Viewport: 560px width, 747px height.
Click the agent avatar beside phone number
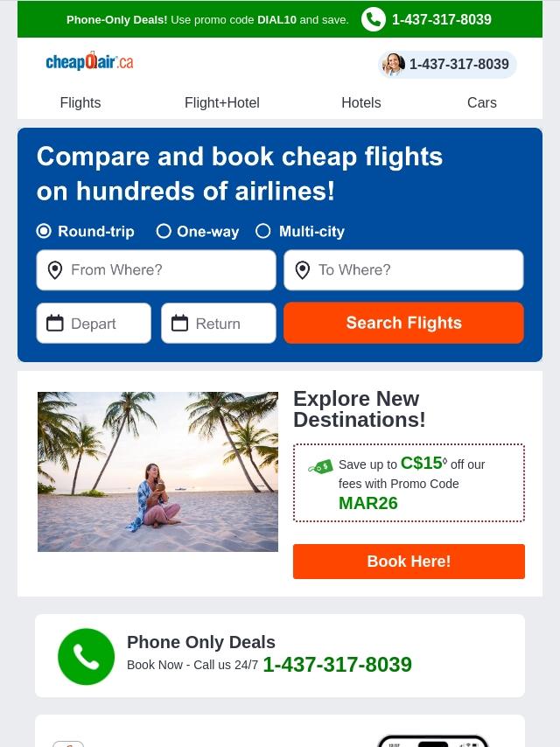click(x=394, y=65)
